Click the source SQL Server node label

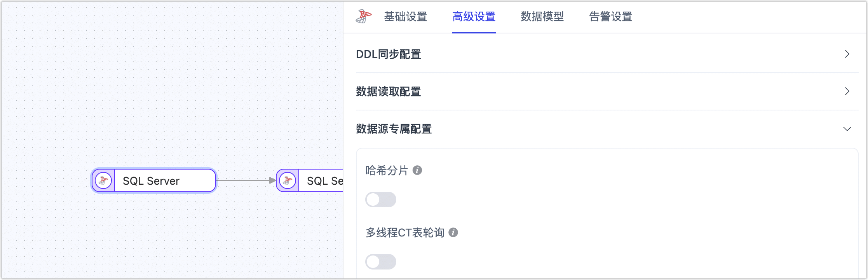(151, 180)
